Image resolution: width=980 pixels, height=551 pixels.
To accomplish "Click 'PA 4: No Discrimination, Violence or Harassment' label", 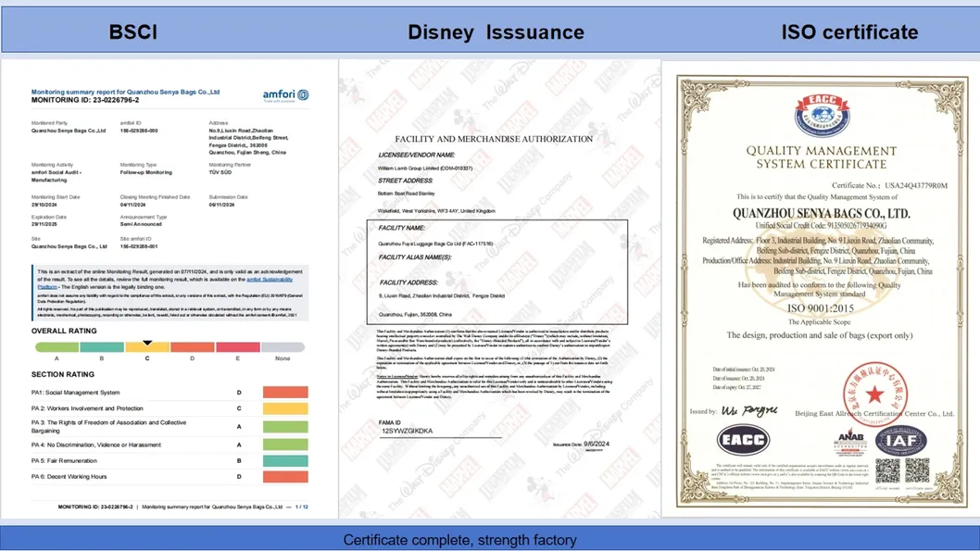I will 96,445.
